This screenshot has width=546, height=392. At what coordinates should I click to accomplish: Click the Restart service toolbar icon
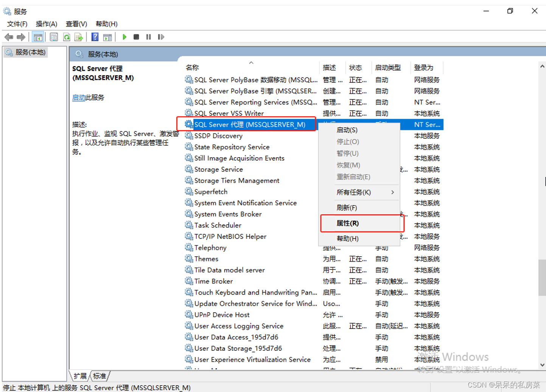pos(161,37)
